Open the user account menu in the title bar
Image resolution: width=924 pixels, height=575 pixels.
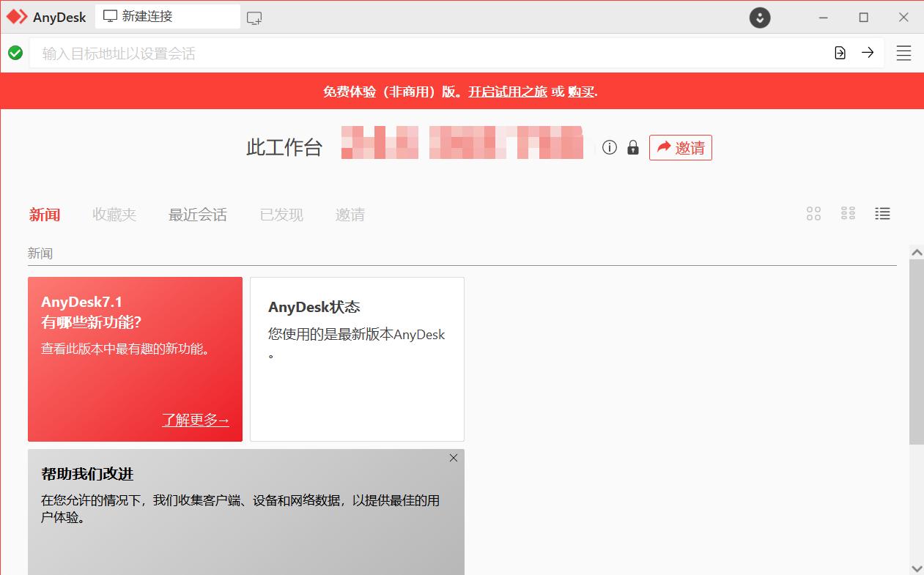(760, 16)
